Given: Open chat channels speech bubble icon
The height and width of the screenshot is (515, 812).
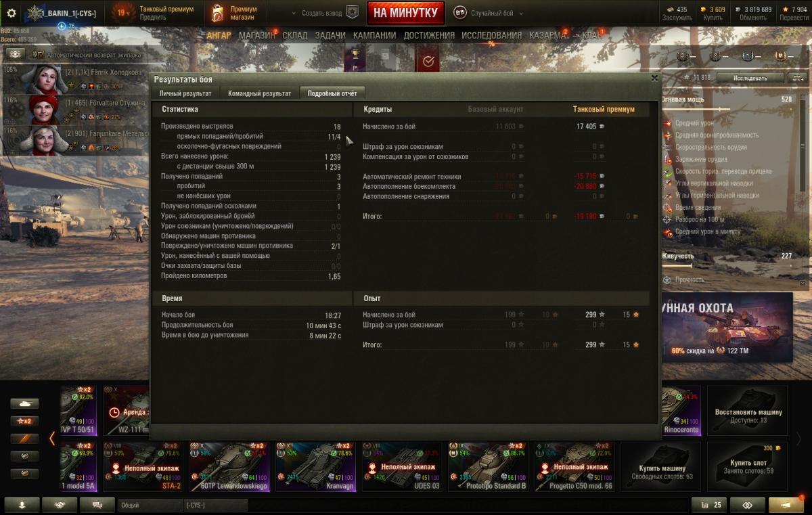Looking at the screenshot, I should 97,505.
